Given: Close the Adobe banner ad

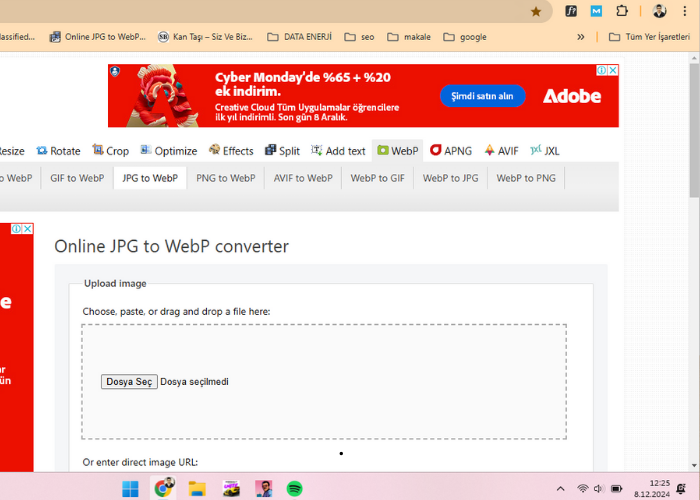Looking at the screenshot, I should [x=613, y=70].
